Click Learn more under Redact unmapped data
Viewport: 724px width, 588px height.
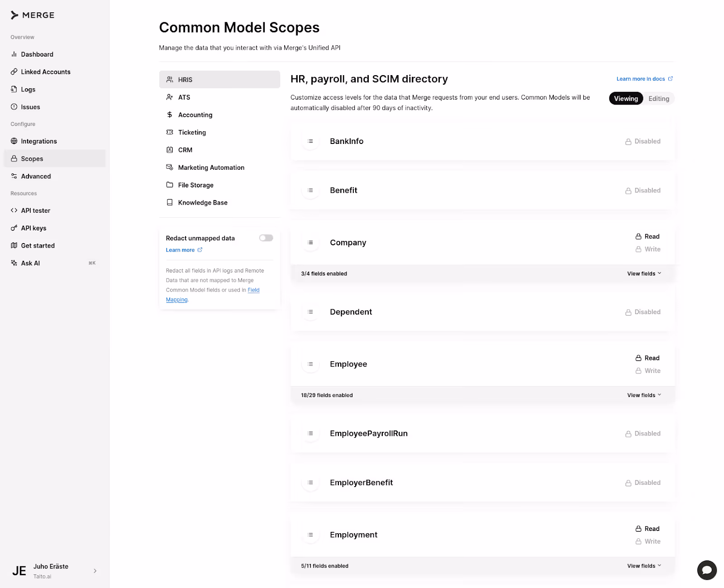pos(180,250)
